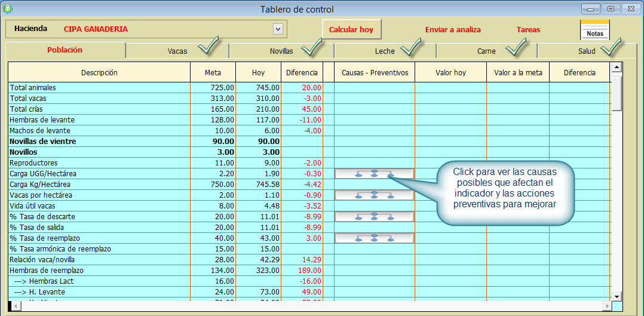This screenshot has height=316, width=644.
Task: Go to the Población tab
Action: [65, 50]
